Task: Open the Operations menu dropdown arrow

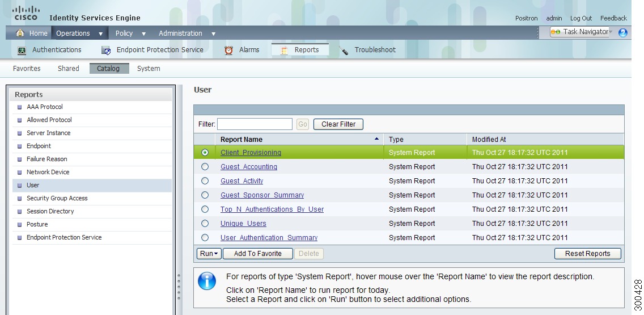Action: pos(101,33)
